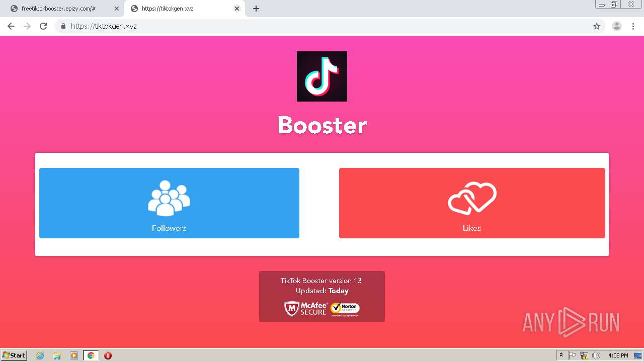
Task: Switch to the freetiktokbooster.epizy.com tab
Action: [64, 9]
